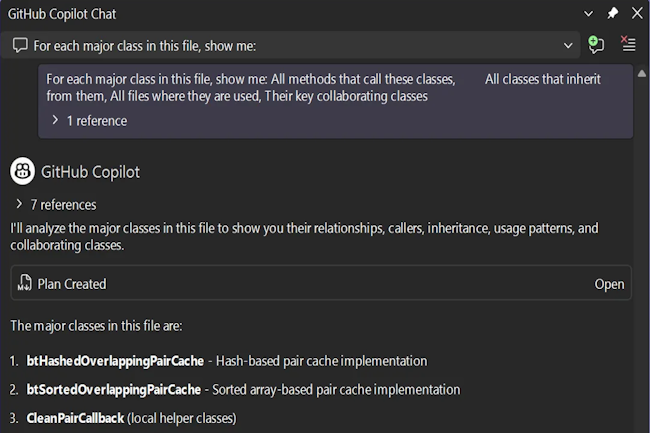Close the GitHub Copilot Chat panel
650x433 pixels.
click(636, 13)
